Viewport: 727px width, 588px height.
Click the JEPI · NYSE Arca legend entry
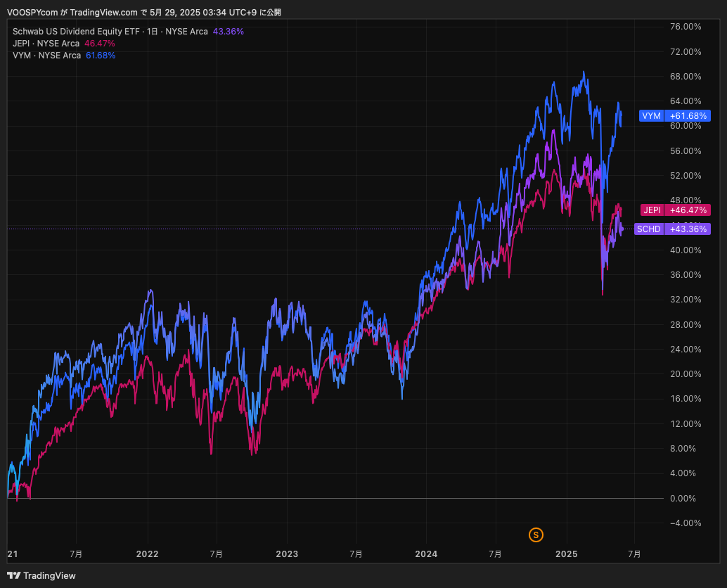pos(46,44)
